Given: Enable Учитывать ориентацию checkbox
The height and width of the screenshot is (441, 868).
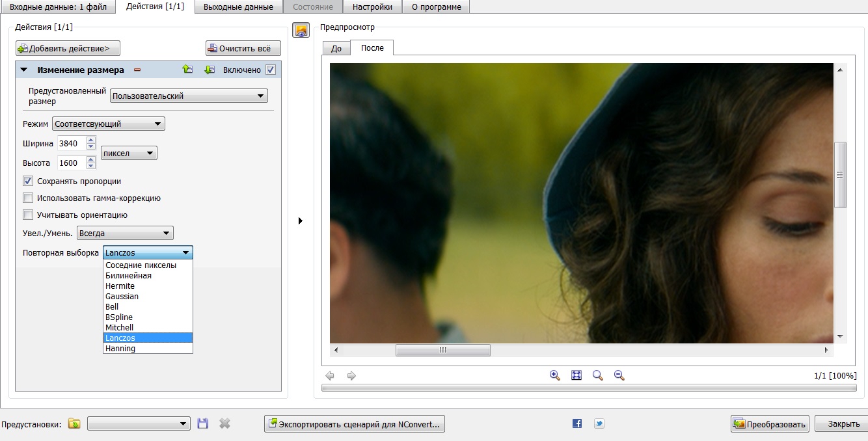Looking at the screenshot, I should [x=28, y=215].
